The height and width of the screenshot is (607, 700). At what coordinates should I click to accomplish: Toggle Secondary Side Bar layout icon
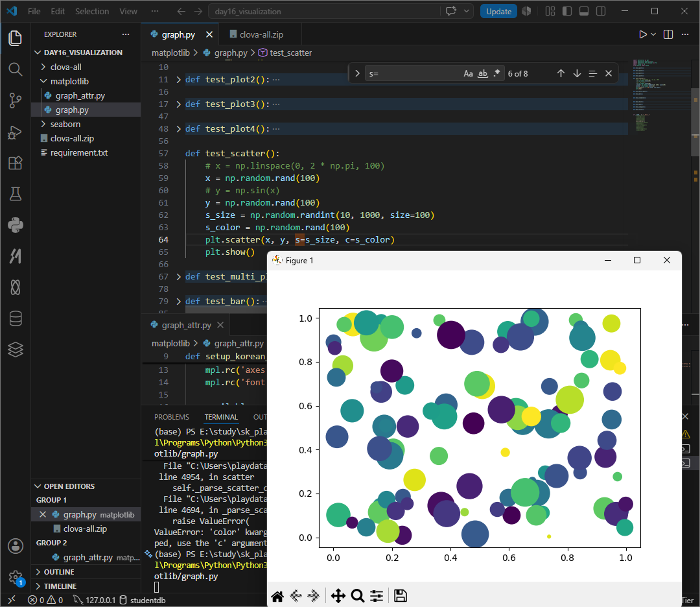pyautogui.click(x=601, y=11)
